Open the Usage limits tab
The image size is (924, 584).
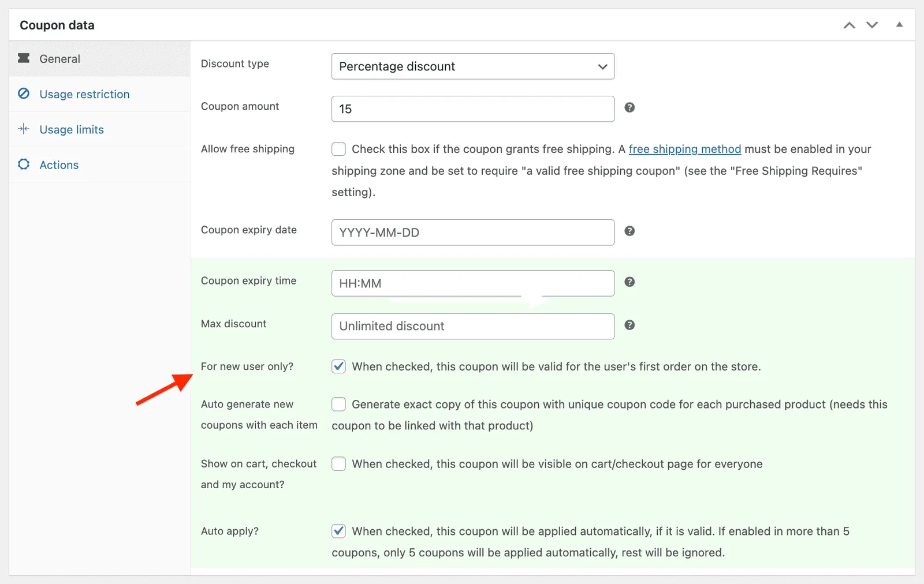pyautogui.click(x=99, y=129)
